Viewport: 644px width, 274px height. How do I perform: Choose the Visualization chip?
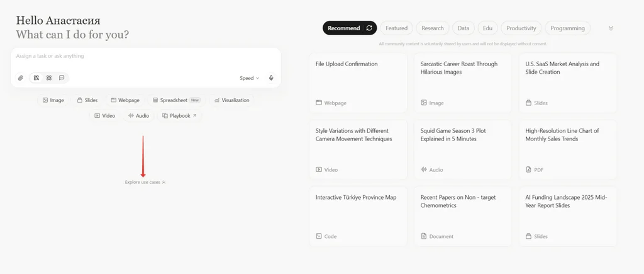(231, 100)
